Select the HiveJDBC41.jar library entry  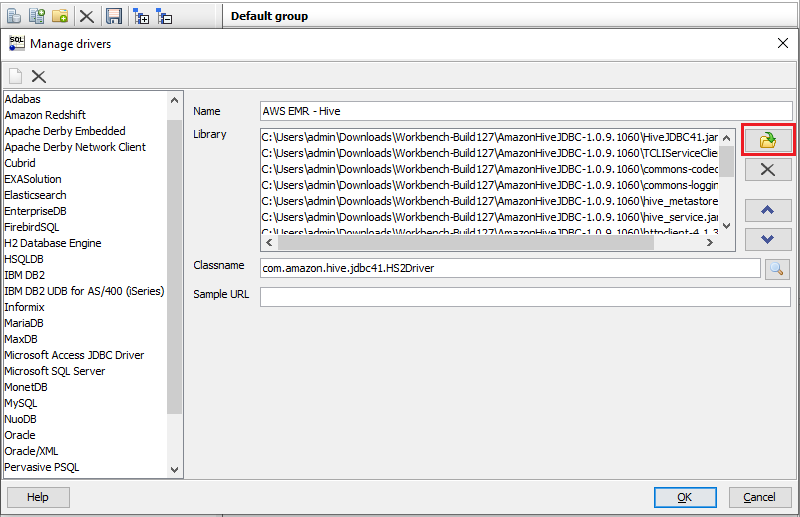[x=490, y=137]
